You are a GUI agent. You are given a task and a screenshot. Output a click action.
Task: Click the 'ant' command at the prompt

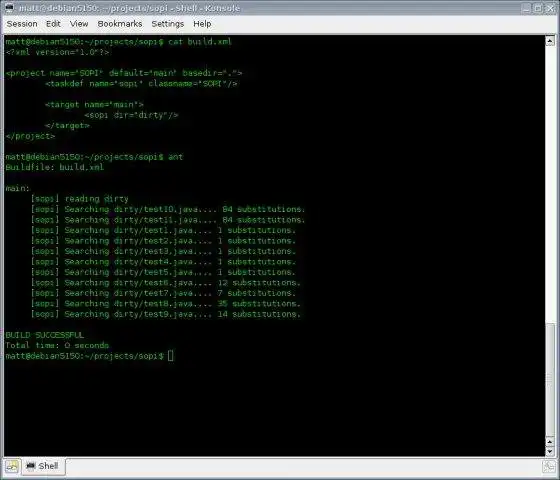click(175, 157)
